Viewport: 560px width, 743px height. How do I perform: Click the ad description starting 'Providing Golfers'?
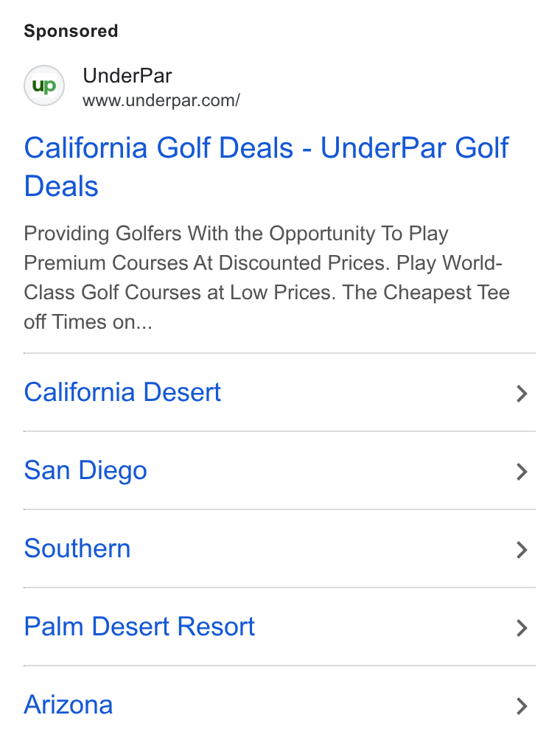click(267, 278)
